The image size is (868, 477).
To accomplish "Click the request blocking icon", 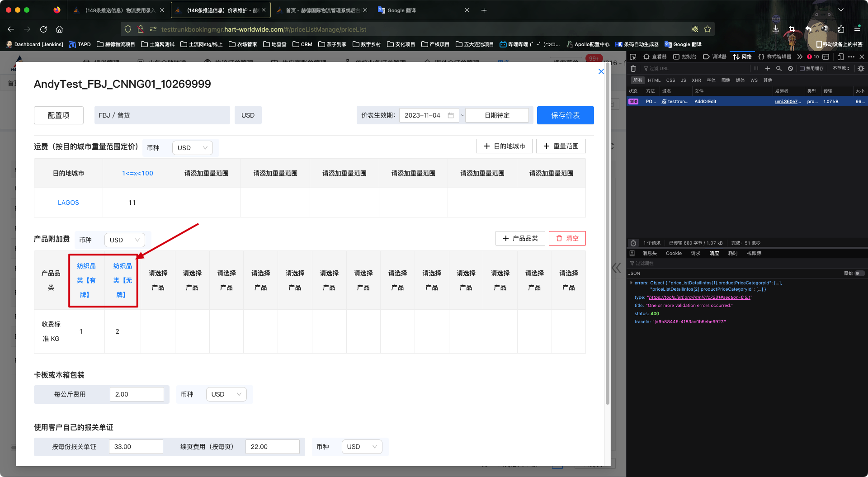I will tap(790, 69).
